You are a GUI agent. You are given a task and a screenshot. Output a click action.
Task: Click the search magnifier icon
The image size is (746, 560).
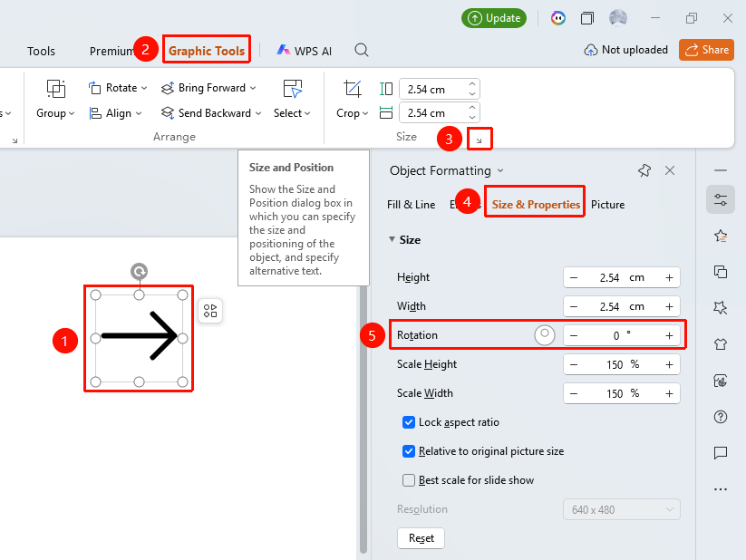(362, 50)
